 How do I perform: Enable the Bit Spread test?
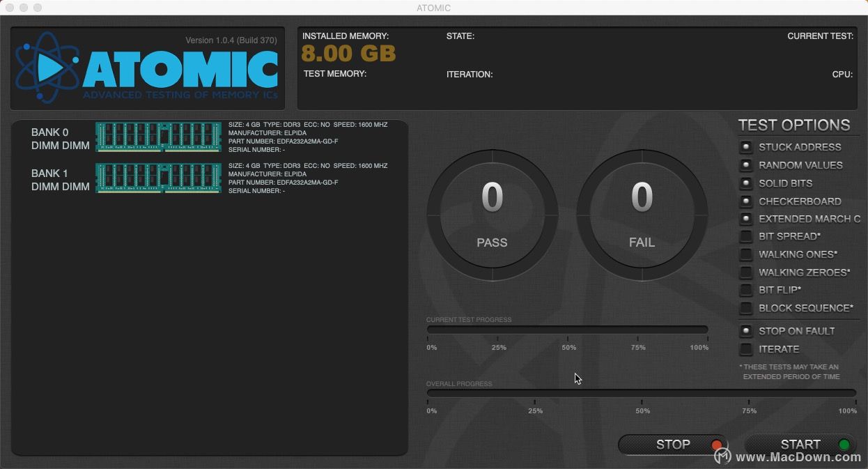tap(746, 236)
